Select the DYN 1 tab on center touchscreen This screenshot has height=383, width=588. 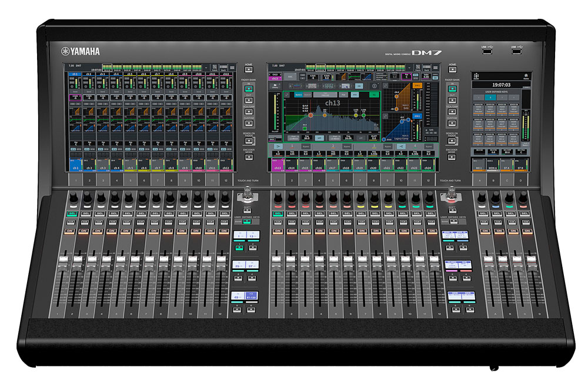[417, 86]
